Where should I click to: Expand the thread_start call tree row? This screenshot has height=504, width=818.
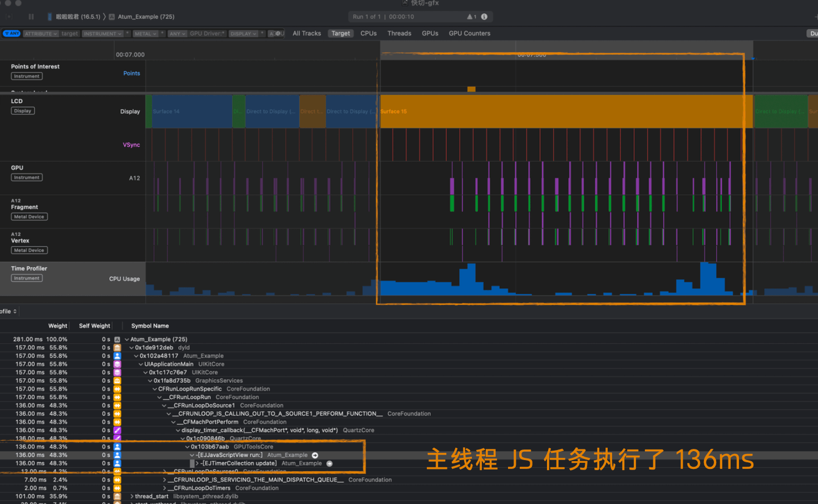tap(132, 496)
